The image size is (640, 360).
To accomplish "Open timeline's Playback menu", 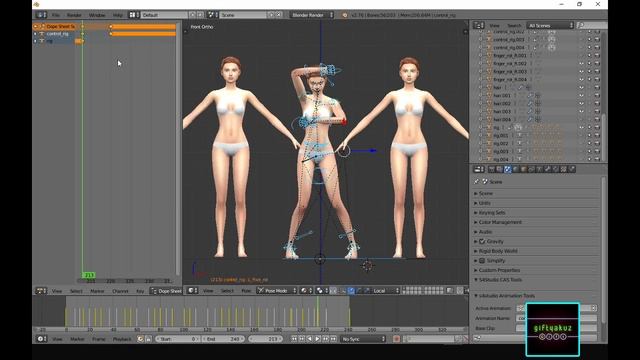I will tap(122, 339).
